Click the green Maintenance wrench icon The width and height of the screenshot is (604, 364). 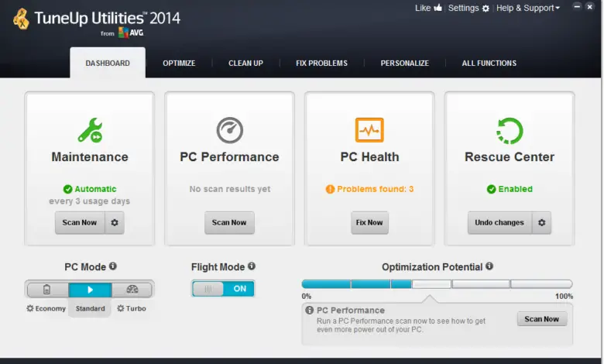90,130
